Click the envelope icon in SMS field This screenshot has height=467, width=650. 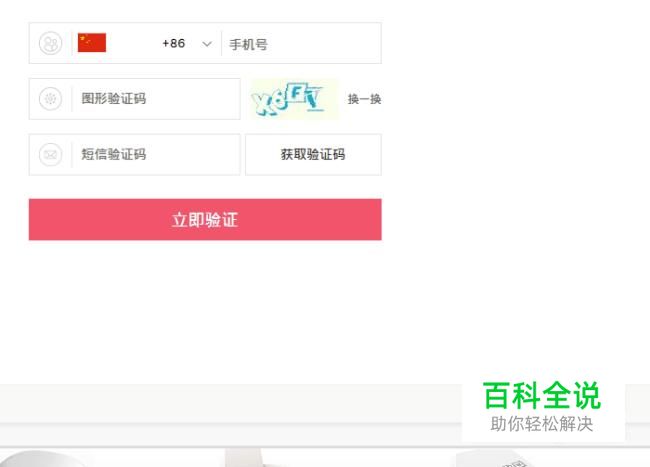[x=51, y=155]
